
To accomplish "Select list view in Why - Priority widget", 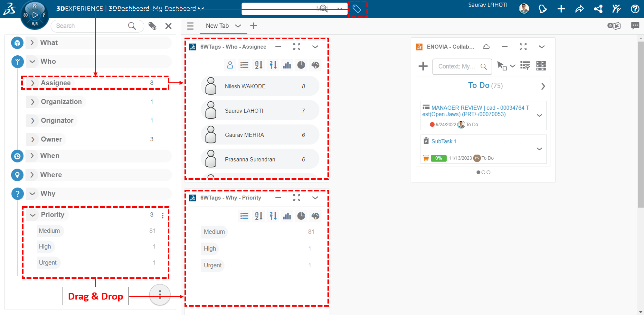I will [x=244, y=216].
